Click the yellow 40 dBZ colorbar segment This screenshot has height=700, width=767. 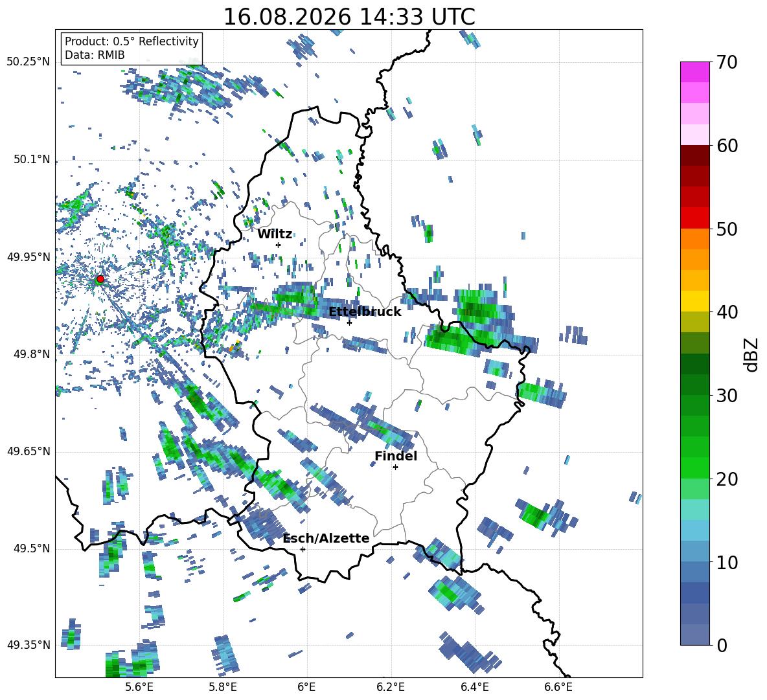pyautogui.click(x=694, y=301)
